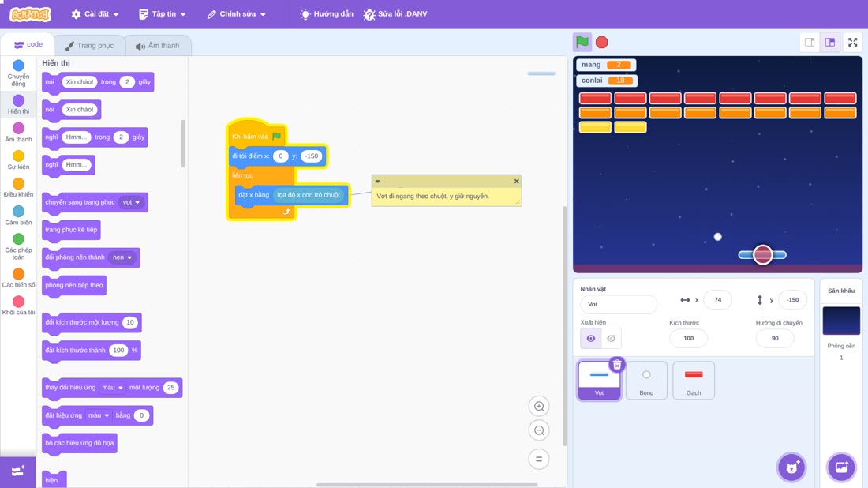Reset workspace zoom with equals icon
Image resolution: width=868 pixels, height=488 pixels.
539,459
